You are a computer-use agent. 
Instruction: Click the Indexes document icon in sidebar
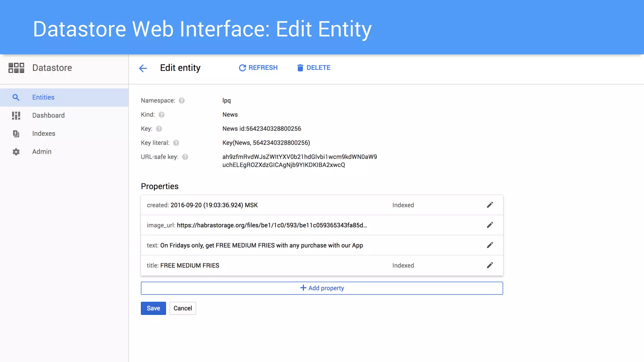click(16, 134)
